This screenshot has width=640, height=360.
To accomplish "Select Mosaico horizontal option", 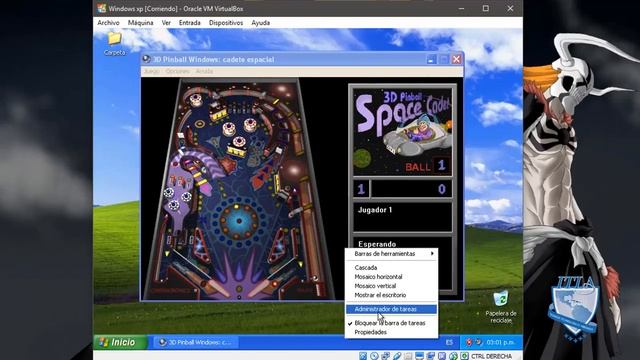I will pyautogui.click(x=378, y=277).
